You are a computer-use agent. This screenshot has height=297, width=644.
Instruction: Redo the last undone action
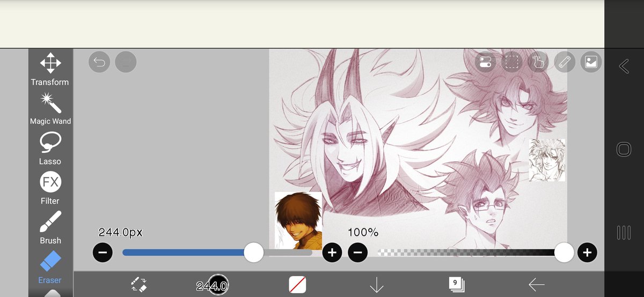[126, 62]
